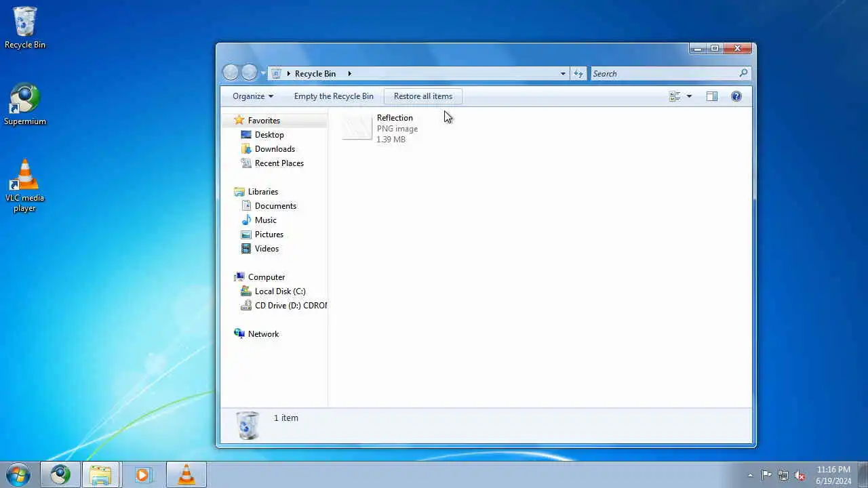Open Downloads in Favorites
The width and height of the screenshot is (868, 488).
coord(275,149)
